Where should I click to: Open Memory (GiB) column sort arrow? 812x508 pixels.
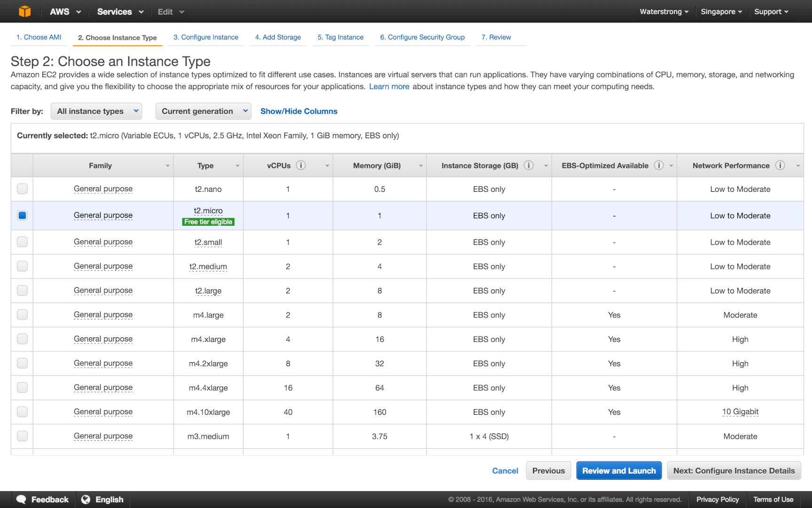tap(421, 166)
